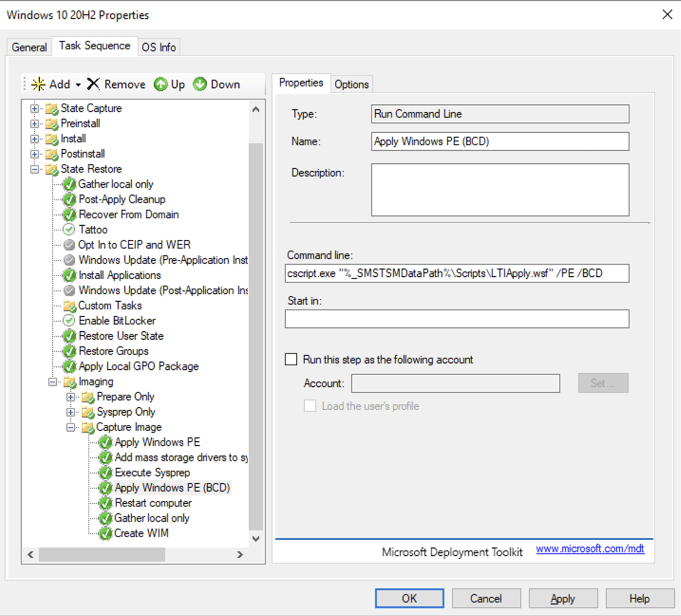Viewport: 681px width, 616px height.
Task: Expand the State Capture group
Action: coord(35,108)
